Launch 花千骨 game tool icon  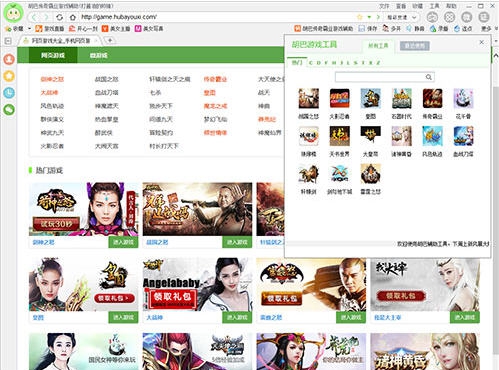tap(463, 98)
